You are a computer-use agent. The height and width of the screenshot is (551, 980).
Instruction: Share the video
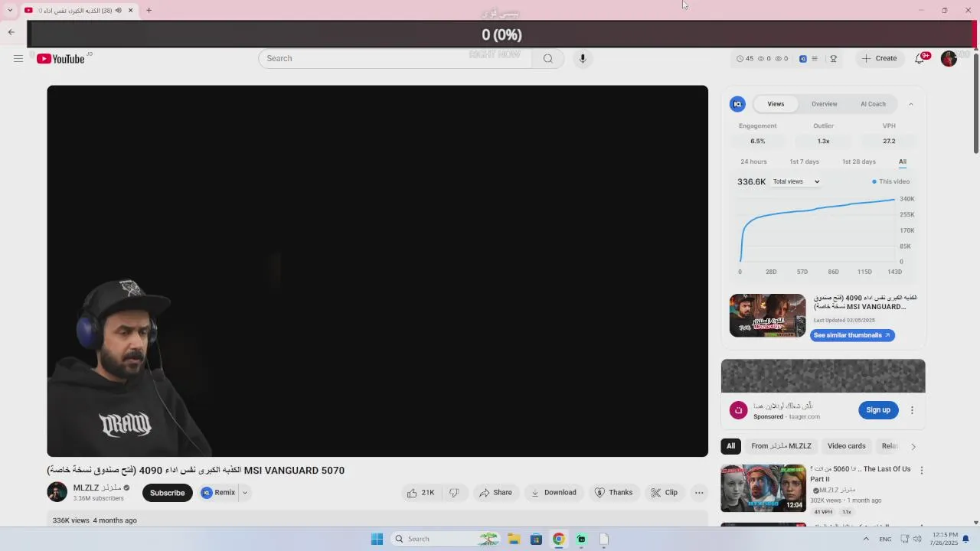[x=495, y=493]
